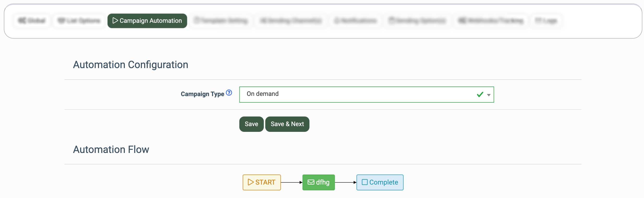Click the arrow connecting dfhg to Complete
Viewport: 644px width, 198px height.
click(x=345, y=182)
